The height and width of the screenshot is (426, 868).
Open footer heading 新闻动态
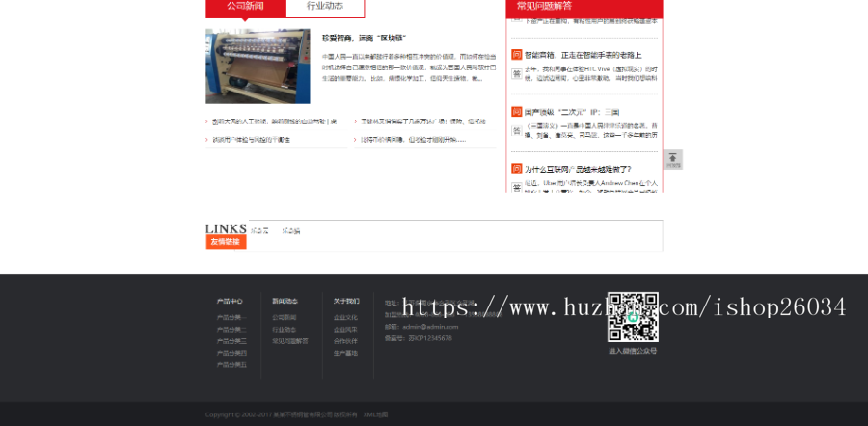285,302
